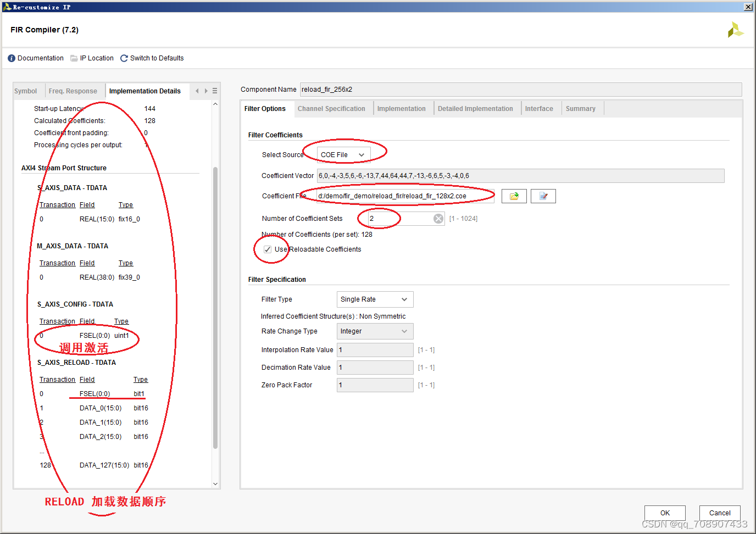Click the uint1 type entry
Screen dimensions: 756x534
[x=121, y=336]
